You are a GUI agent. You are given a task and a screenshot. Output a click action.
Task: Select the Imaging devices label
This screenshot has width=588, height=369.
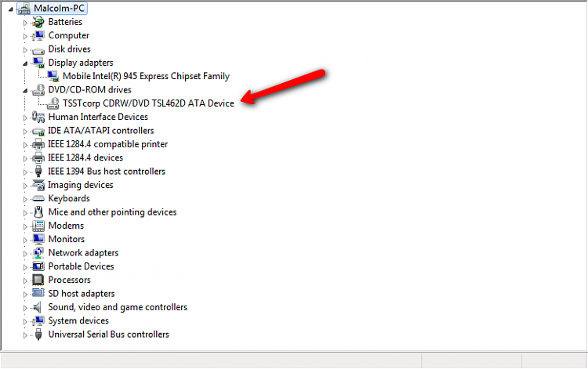tap(81, 185)
